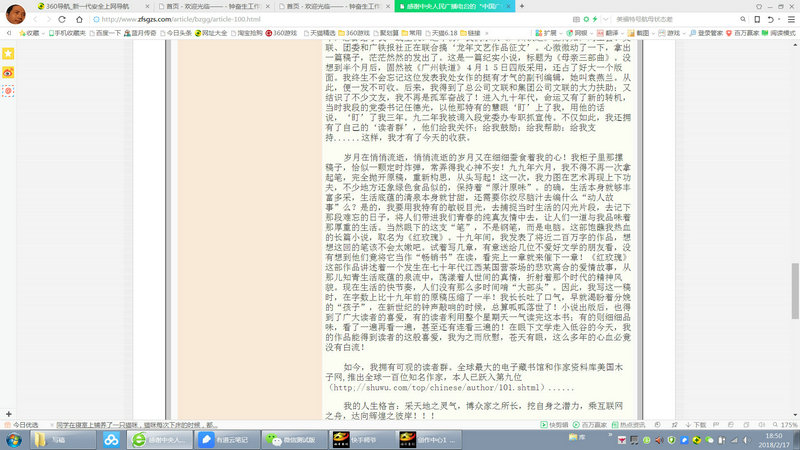The height and width of the screenshot is (450, 800).
Task: Open the 今日头条 bookmark
Action: tap(176, 33)
